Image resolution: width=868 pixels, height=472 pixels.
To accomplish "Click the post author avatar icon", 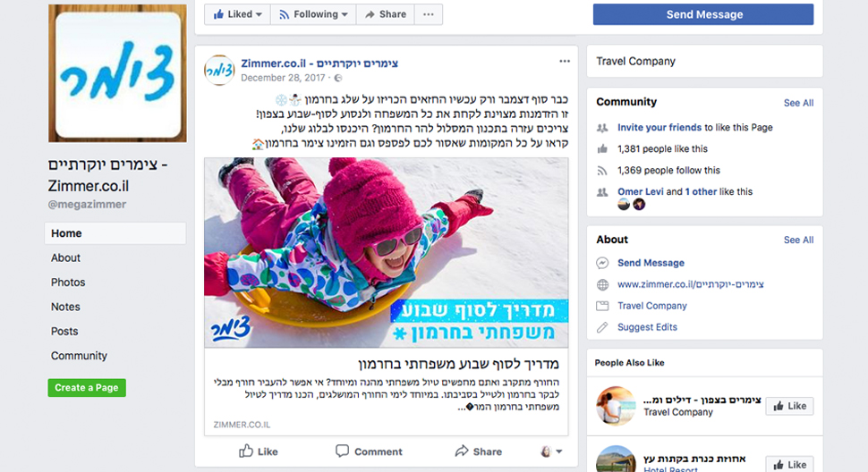I will pos(219,71).
